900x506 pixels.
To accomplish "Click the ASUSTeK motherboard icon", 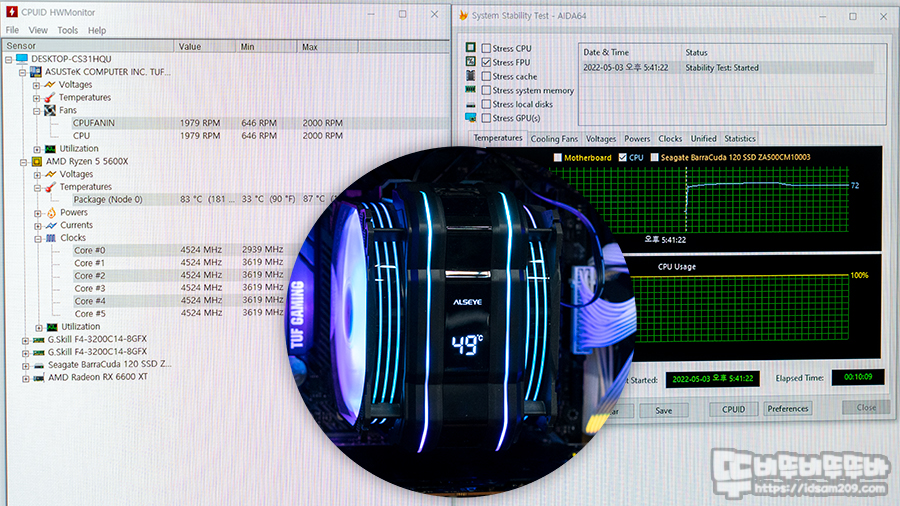I will [36, 72].
